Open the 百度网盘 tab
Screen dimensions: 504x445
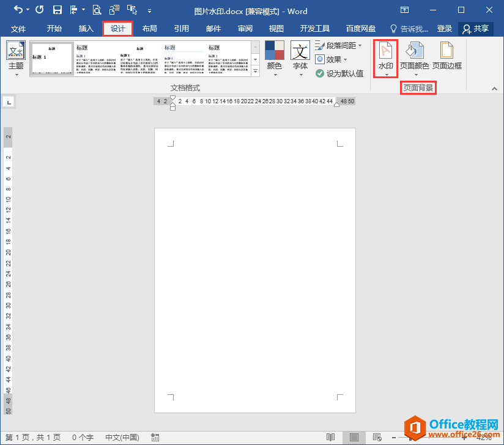tap(361, 29)
